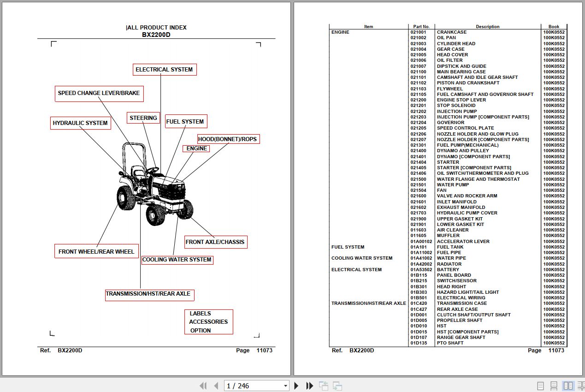Click the TRANSMISSION CASE description
Viewport: 585px width, 392px height.
(462, 303)
